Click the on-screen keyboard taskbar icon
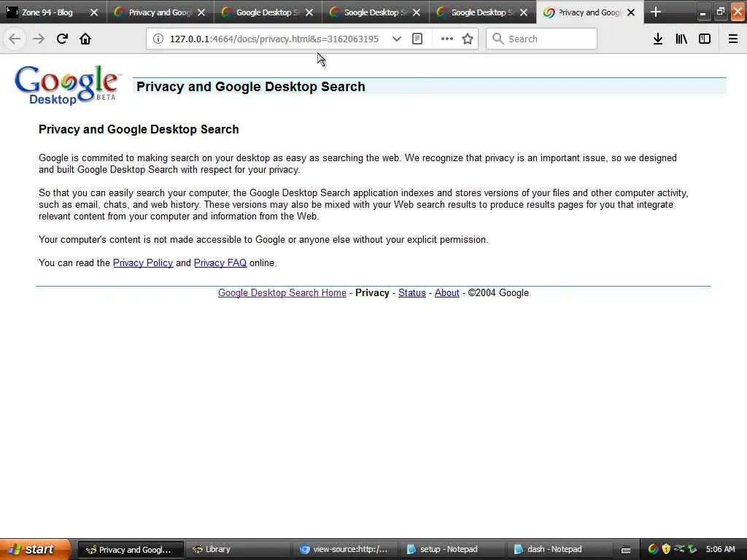 (x=626, y=550)
